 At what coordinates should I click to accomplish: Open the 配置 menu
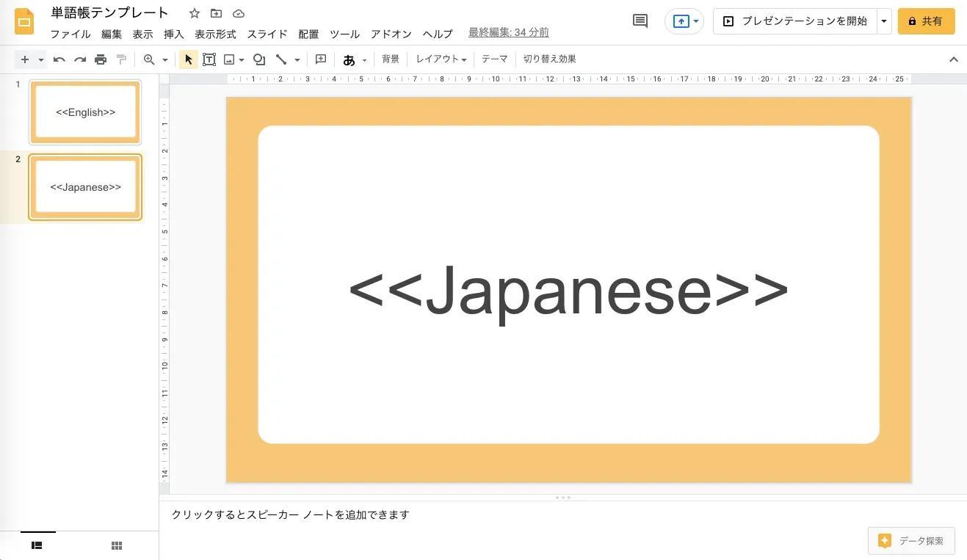tap(308, 34)
